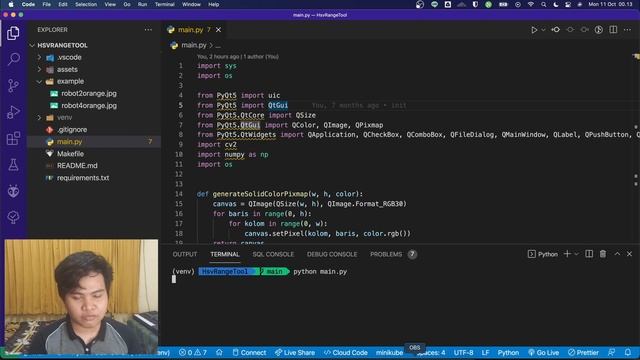Add a new terminal with plus icon
The height and width of the screenshot is (360, 640).
(x=567, y=254)
